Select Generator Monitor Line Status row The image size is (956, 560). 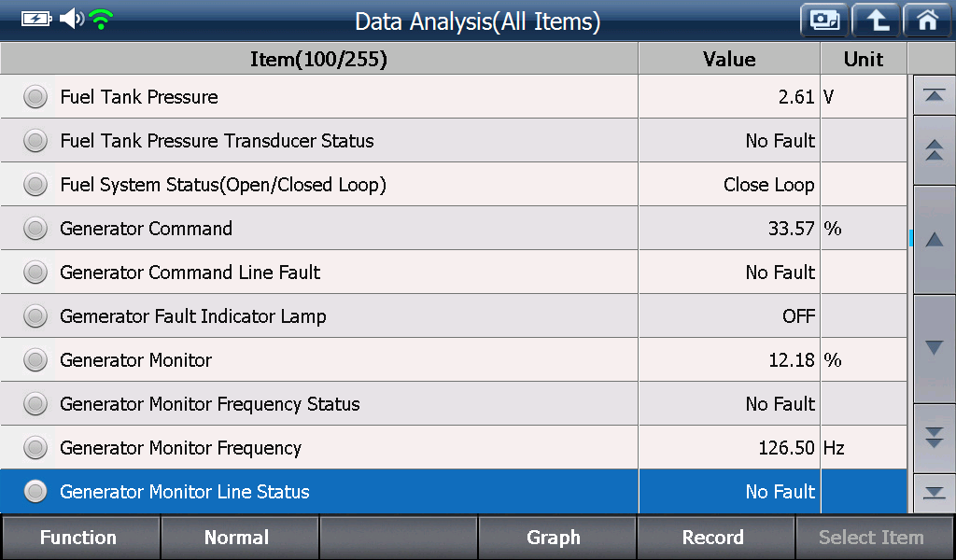coord(454,491)
